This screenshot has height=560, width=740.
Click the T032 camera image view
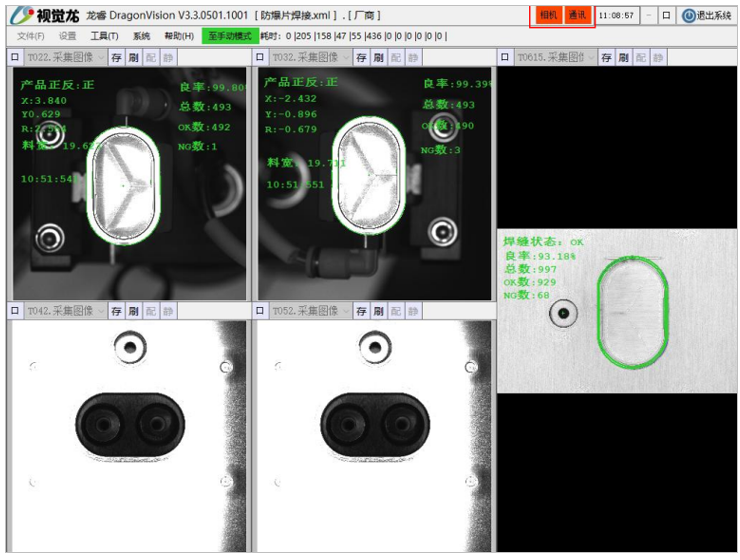374,183
